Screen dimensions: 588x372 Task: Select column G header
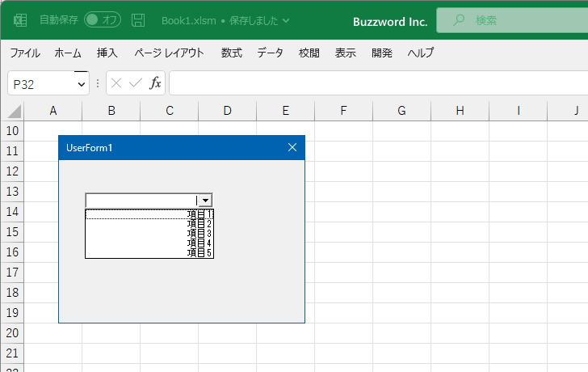coord(402,111)
